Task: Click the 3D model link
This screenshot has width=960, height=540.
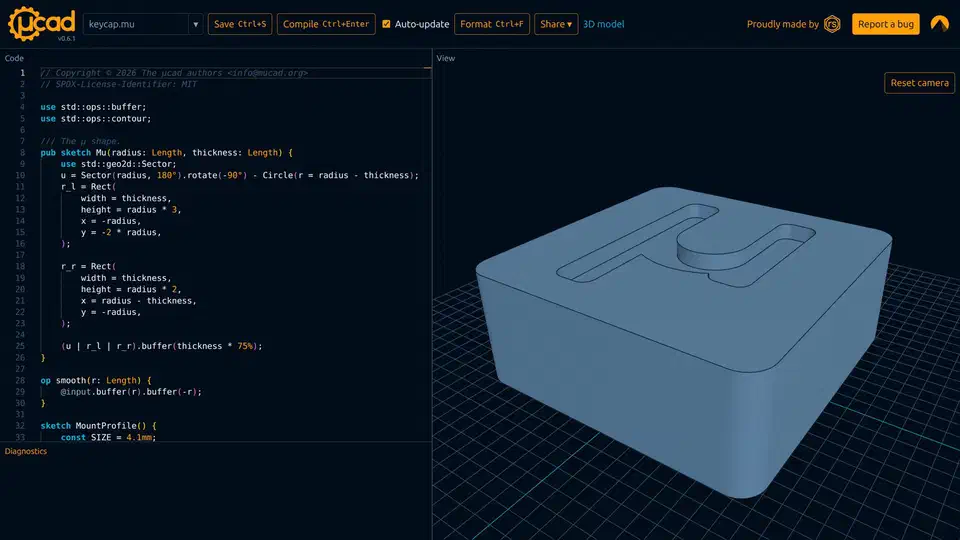Action: tap(603, 24)
